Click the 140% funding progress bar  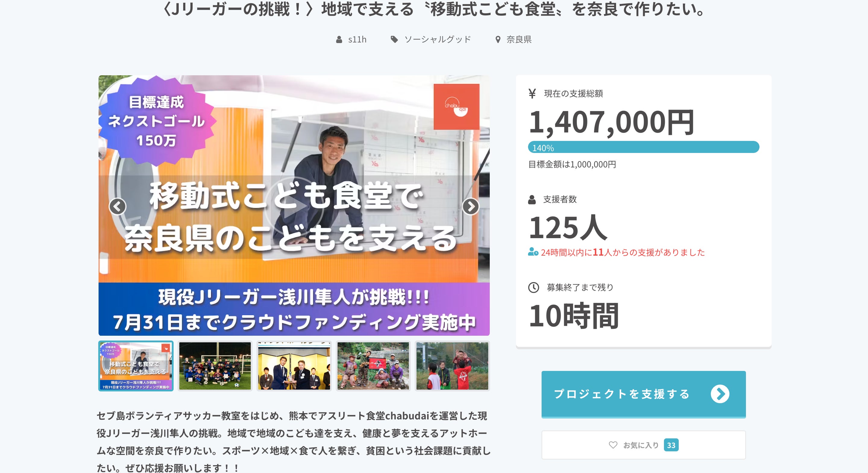(x=643, y=147)
